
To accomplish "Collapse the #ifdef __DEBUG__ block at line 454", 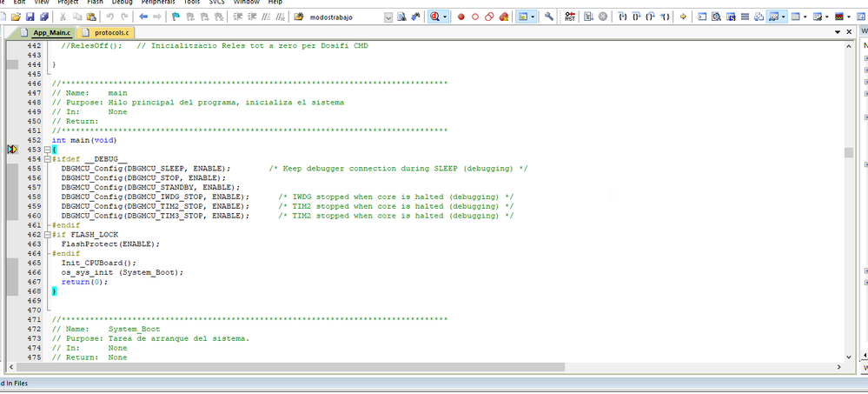I will (47, 159).
